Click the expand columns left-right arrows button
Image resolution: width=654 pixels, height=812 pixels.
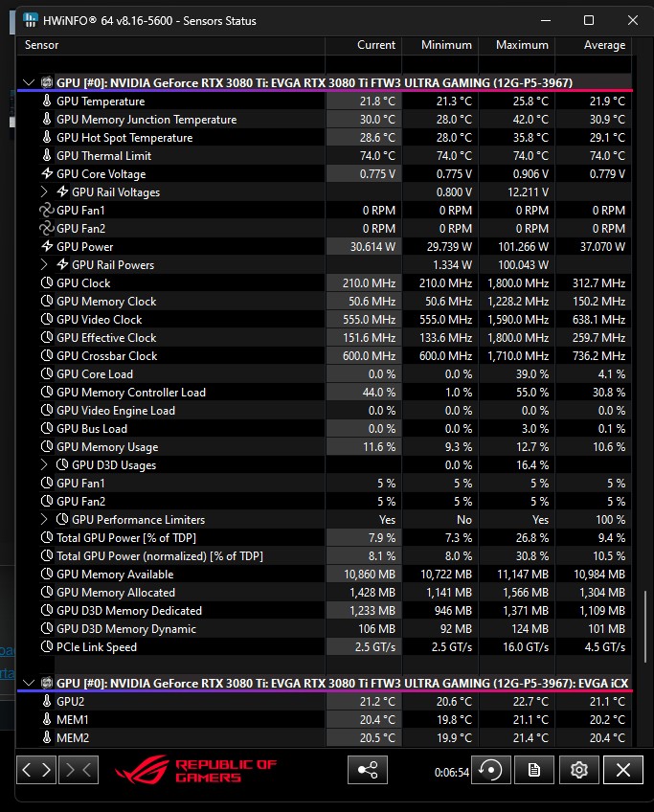tap(36, 770)
